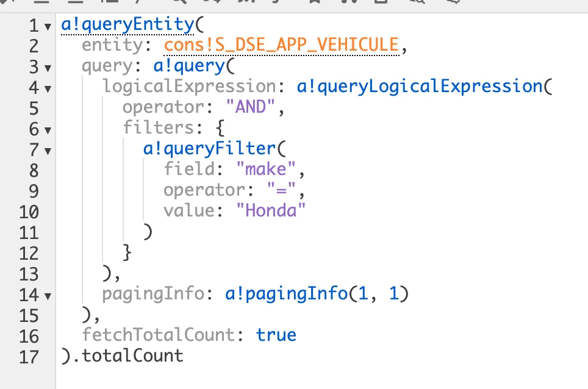Click line number 10 in the gutter
This screenshot has height=389, width=588.
[29, 212]
